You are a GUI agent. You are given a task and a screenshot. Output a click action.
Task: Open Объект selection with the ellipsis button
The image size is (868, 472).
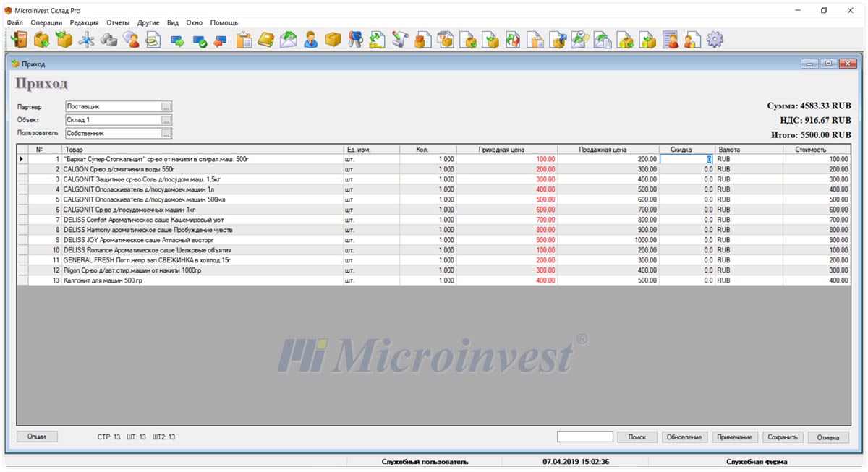pos(166,120)
